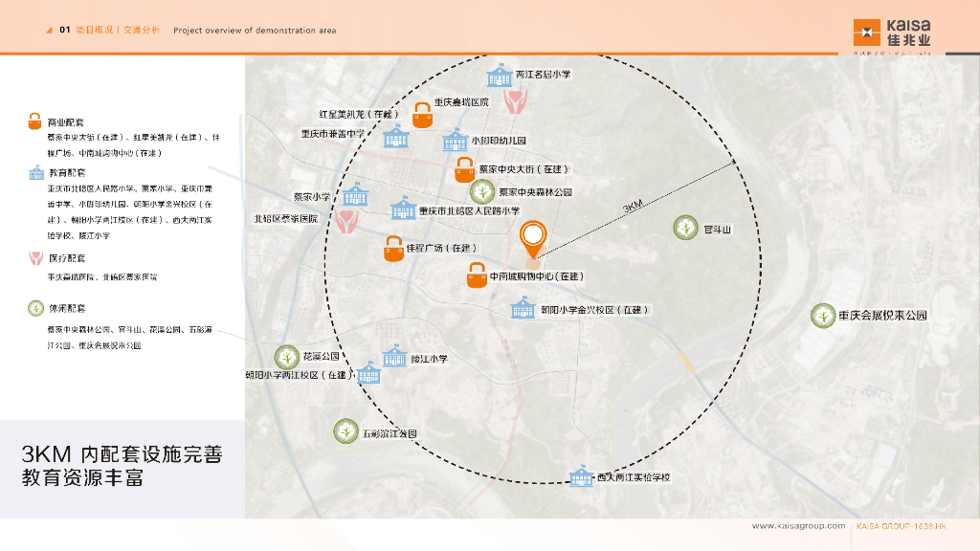Click the 蔡家小学 map label
This screenshot has height=551, width=980.
(x=312, y=197)
